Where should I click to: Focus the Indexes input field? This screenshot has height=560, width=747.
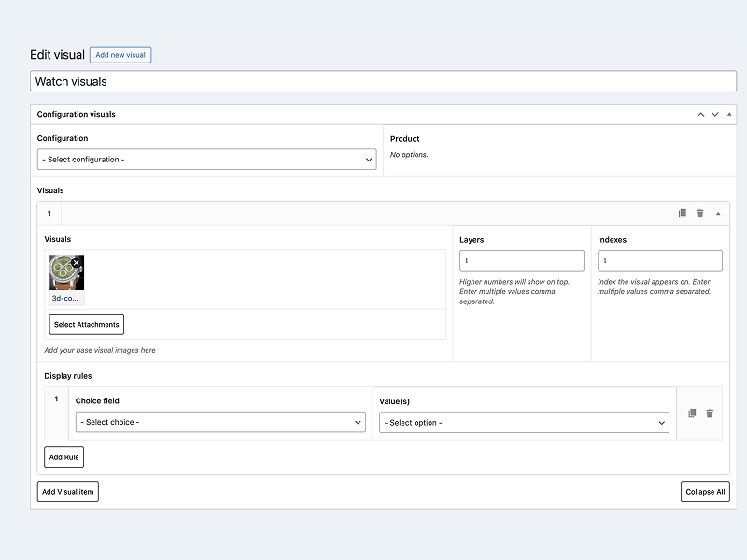pyautogui.click(x=659, y=261)
